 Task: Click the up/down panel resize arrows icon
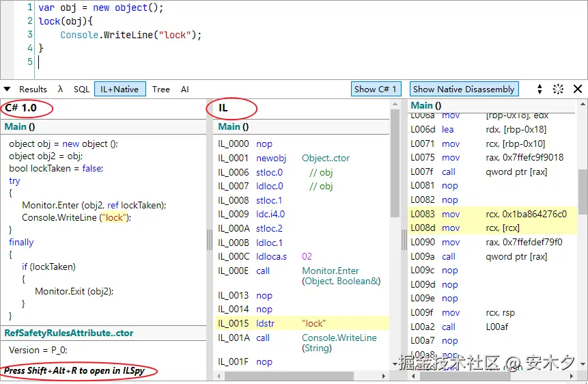pyautogui.click(x=540, y=89)
